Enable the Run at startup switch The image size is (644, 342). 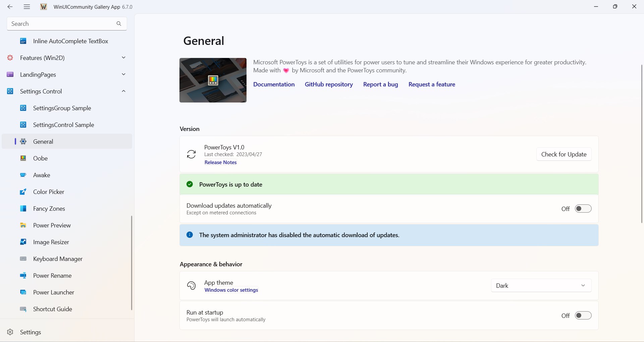[x=583, y=316]
